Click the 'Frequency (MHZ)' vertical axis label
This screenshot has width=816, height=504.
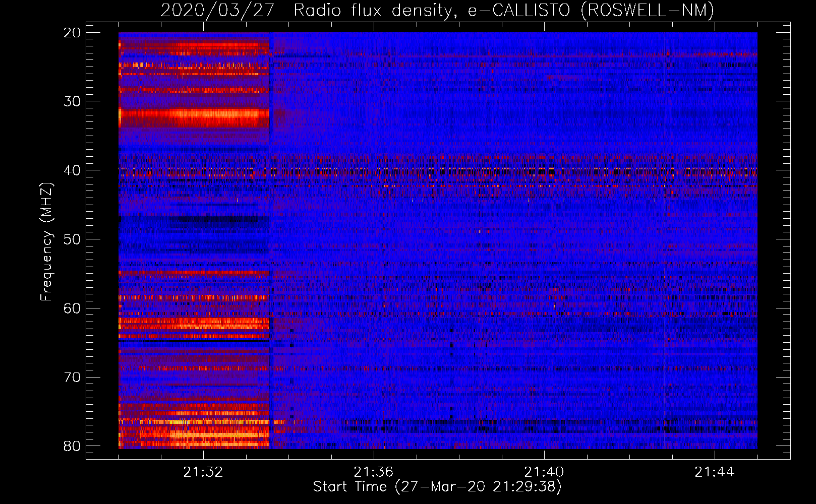(46, 242)
